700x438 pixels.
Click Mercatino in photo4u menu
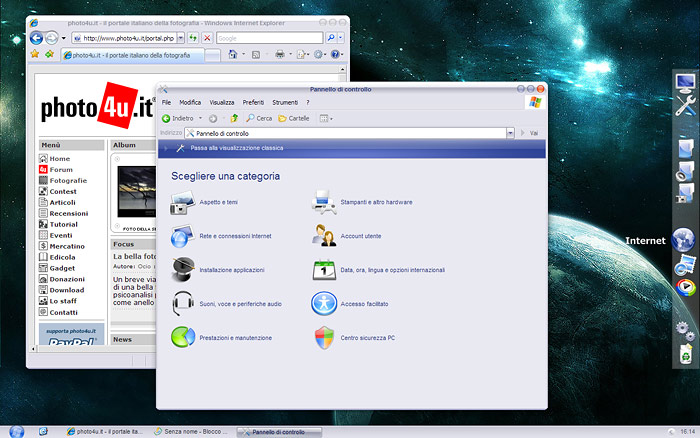pyautogui.click(x=67, y=246)
